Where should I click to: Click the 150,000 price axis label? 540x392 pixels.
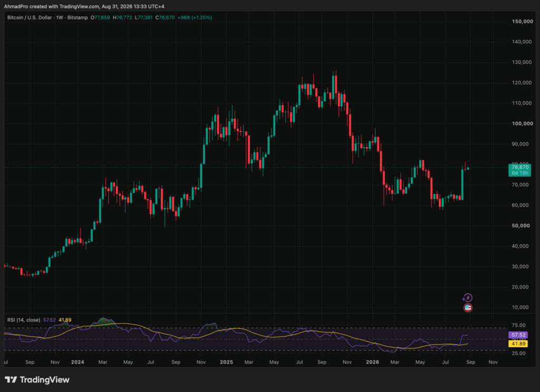[x=522, y=21]
